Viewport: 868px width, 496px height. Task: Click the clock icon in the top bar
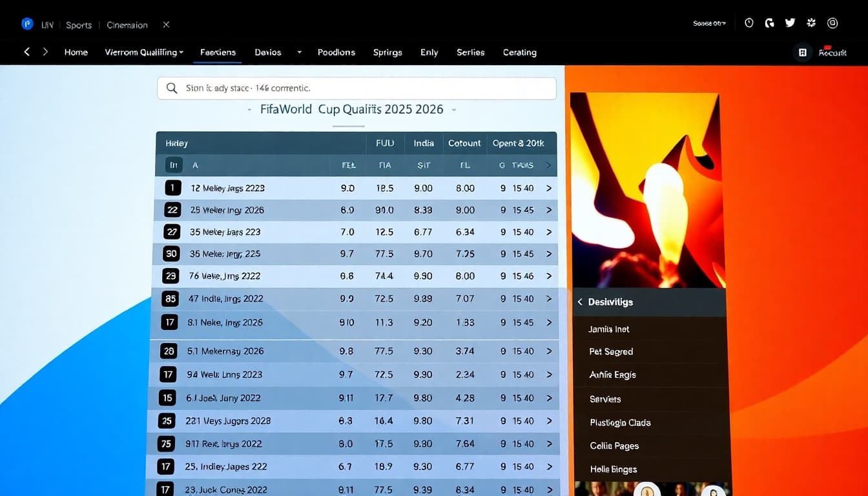[x=749, y=23]
